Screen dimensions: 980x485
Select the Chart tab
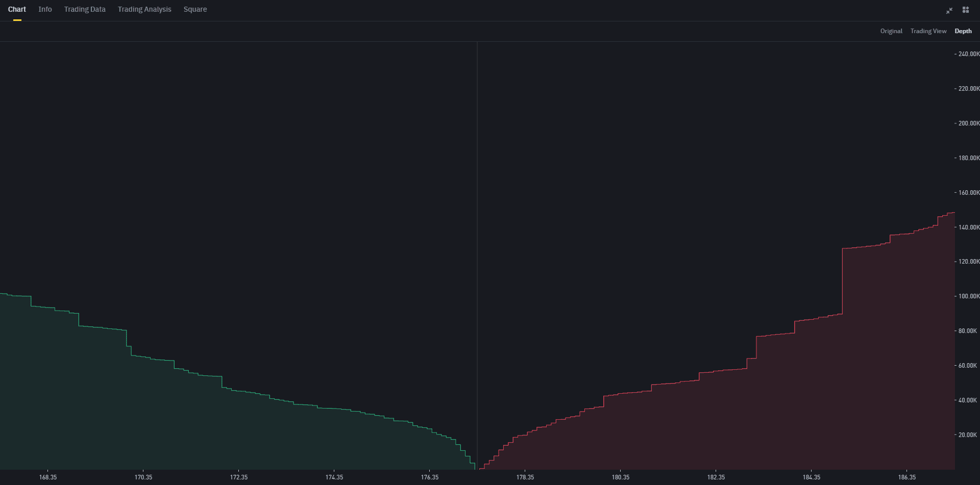[17, 9]
